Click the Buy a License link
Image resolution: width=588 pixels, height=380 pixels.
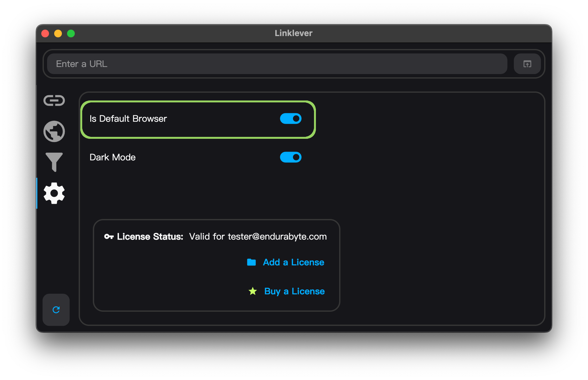294,291
